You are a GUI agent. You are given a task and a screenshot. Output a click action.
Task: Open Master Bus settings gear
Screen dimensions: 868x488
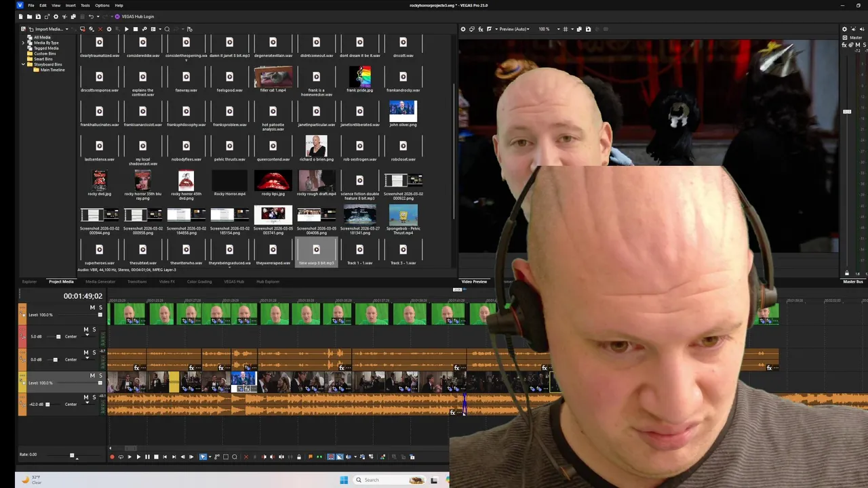tap(844, 29)
